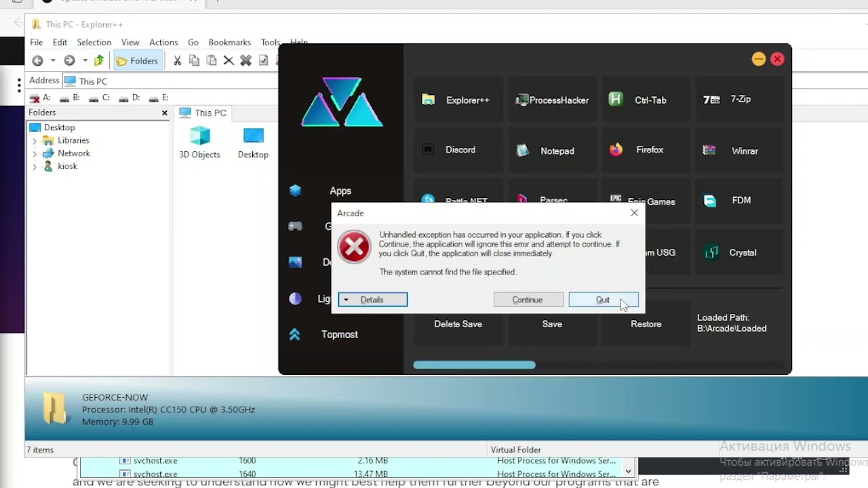
Task: Open Notepad tile in Arcade
Action: [x=552, y=150]
